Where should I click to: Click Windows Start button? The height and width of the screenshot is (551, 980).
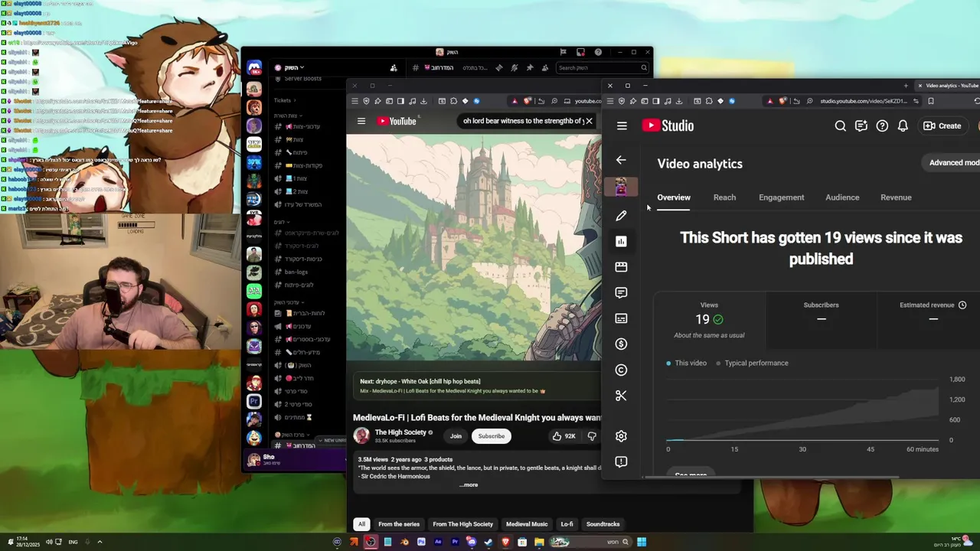pyautogui.click(x=642, y=543)
